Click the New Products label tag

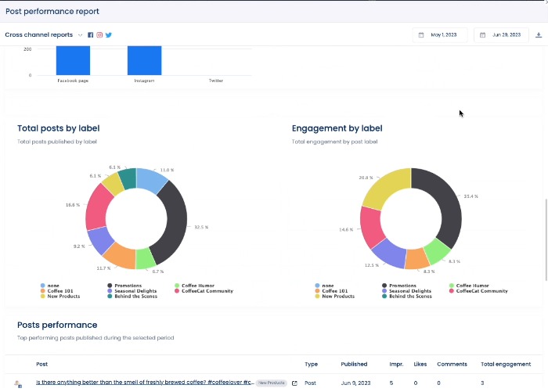click(270, 383)
